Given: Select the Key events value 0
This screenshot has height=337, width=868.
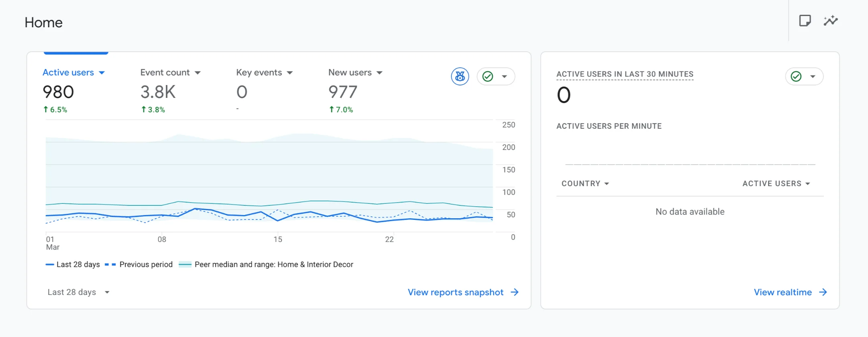Looking at the screenshot, I should pos(242,92).
